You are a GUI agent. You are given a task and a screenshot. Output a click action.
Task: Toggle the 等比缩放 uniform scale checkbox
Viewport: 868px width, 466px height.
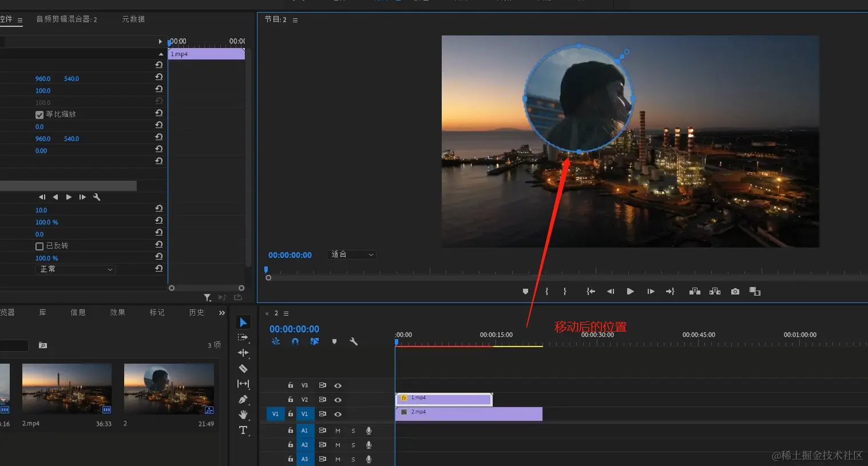pyautogui.click(x=39, y=115)
